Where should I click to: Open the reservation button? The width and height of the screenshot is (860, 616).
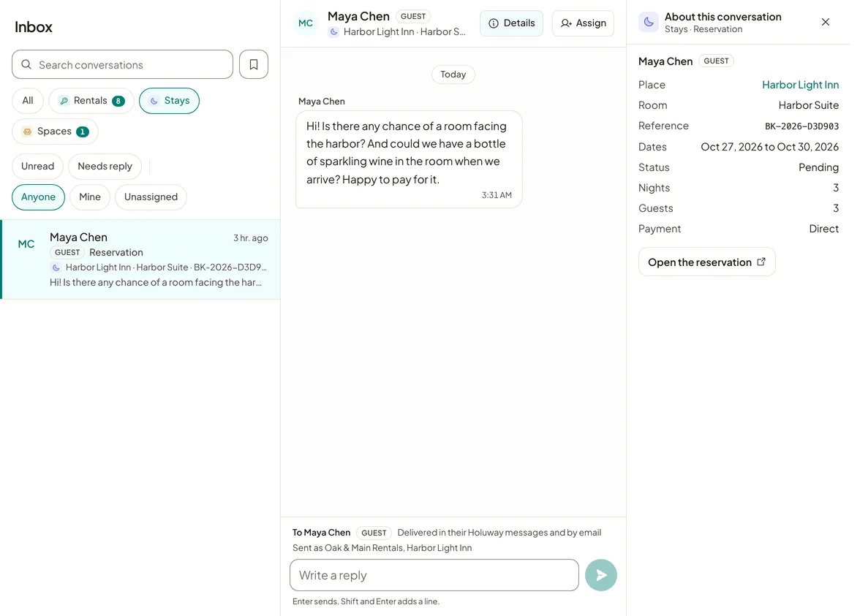(706, 262)
